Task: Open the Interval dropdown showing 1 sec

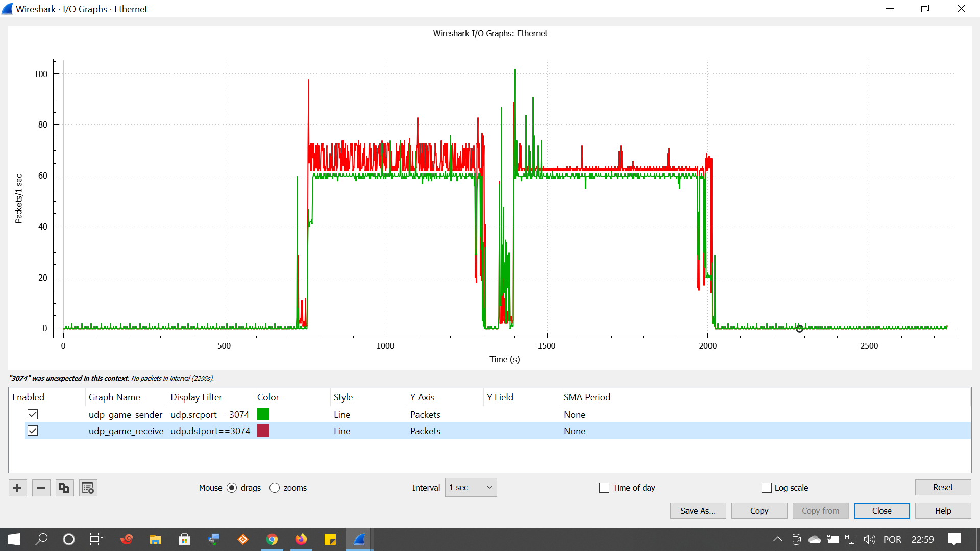Action: pos(471,488)
